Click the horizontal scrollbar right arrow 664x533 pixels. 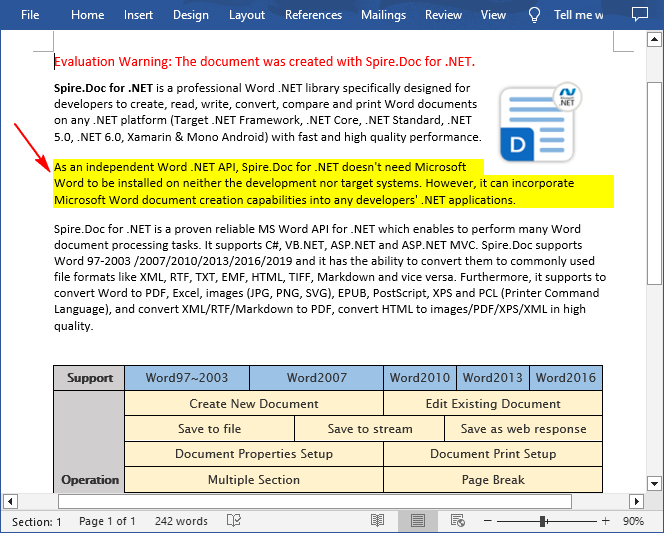[636, 502]
